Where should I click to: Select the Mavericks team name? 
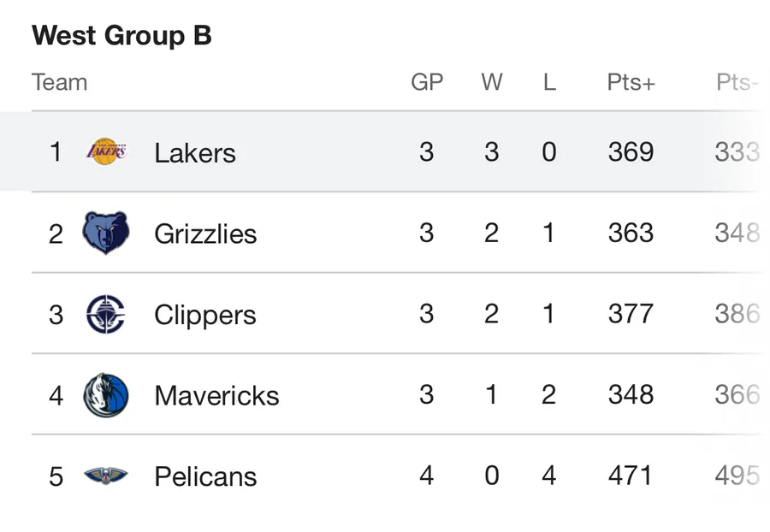pyautogui.click(x=216, y=395)
